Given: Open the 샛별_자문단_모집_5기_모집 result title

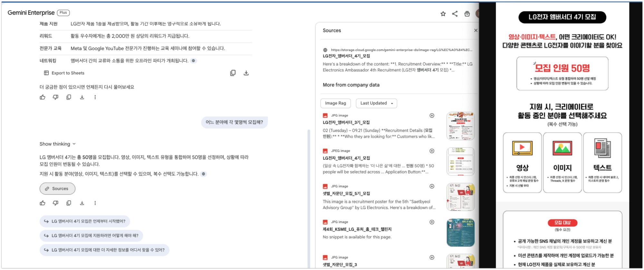Looking at the screenshot, I should tap(346, 194).
